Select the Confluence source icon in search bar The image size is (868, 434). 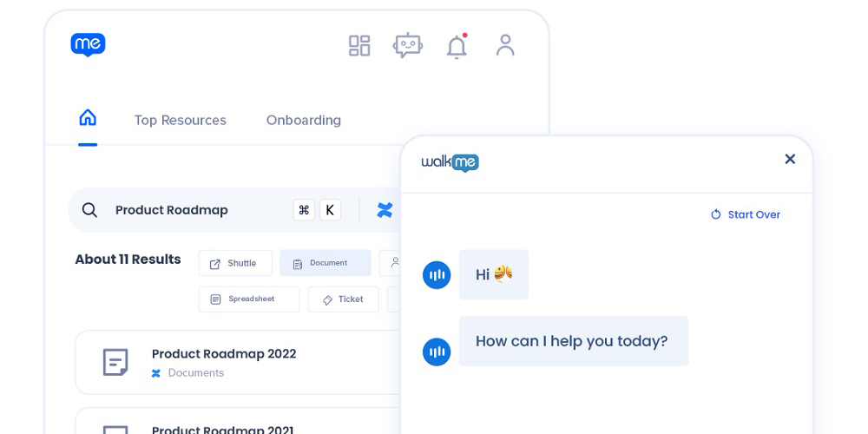(x=385, y=210)
